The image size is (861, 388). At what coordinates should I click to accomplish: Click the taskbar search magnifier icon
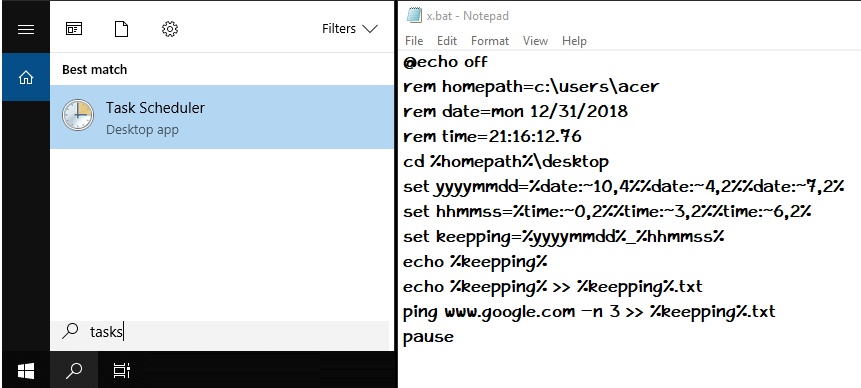tap(74, 371)
